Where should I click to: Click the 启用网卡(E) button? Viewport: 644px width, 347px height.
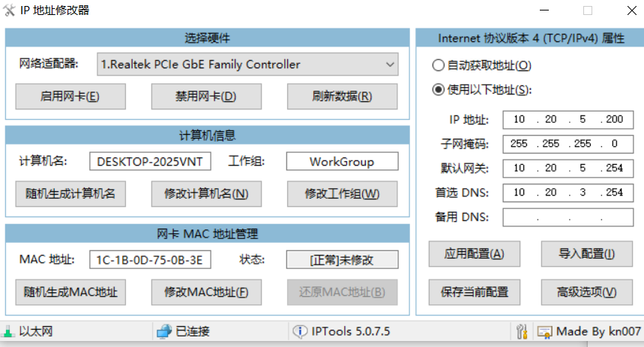coord(70,97)
